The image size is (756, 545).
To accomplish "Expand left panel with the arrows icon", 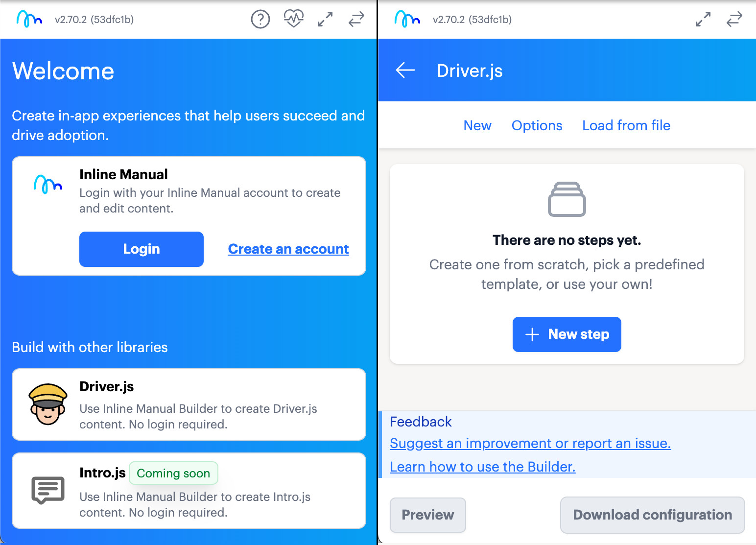I will (x=325, y=19).
